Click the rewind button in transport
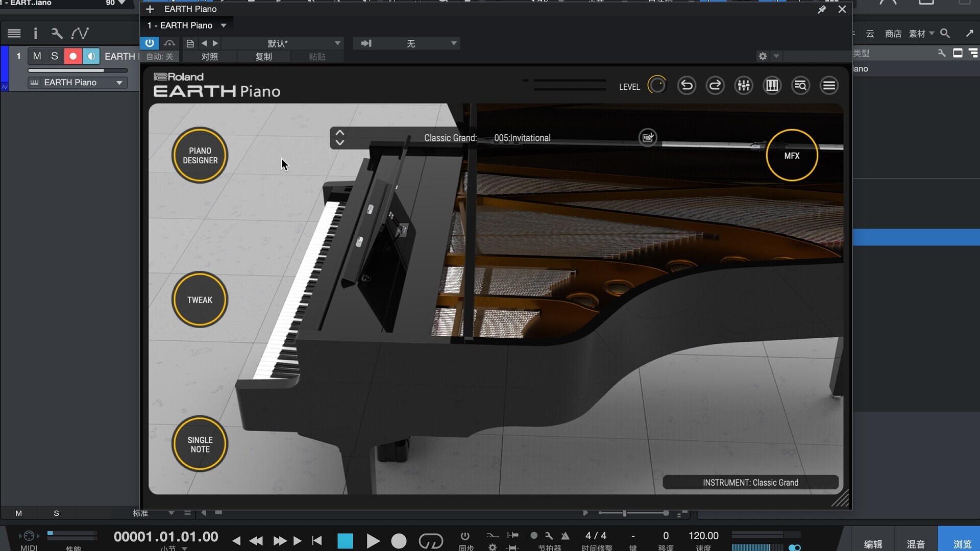Image resolution: width=980 pixels, height=551 pixels. [256, 541]
